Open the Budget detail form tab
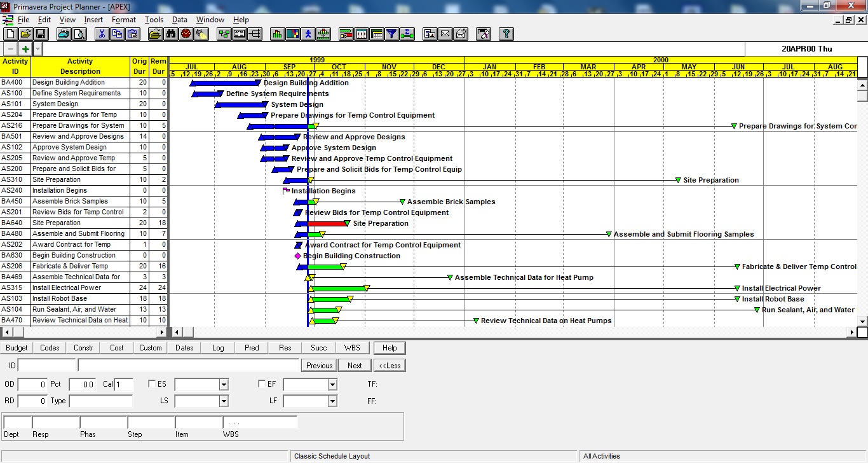Screen dimensions: 868x463 [x=17, y=348]
